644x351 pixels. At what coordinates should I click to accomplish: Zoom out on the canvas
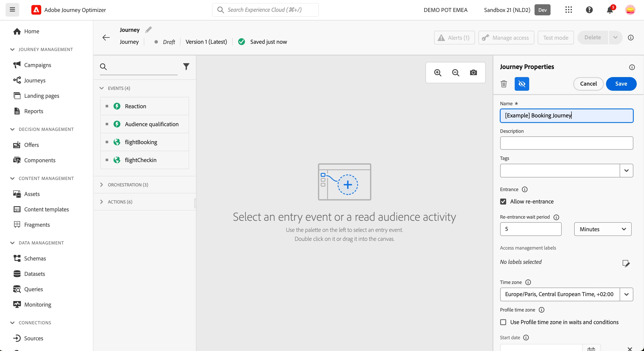(456, 73)
